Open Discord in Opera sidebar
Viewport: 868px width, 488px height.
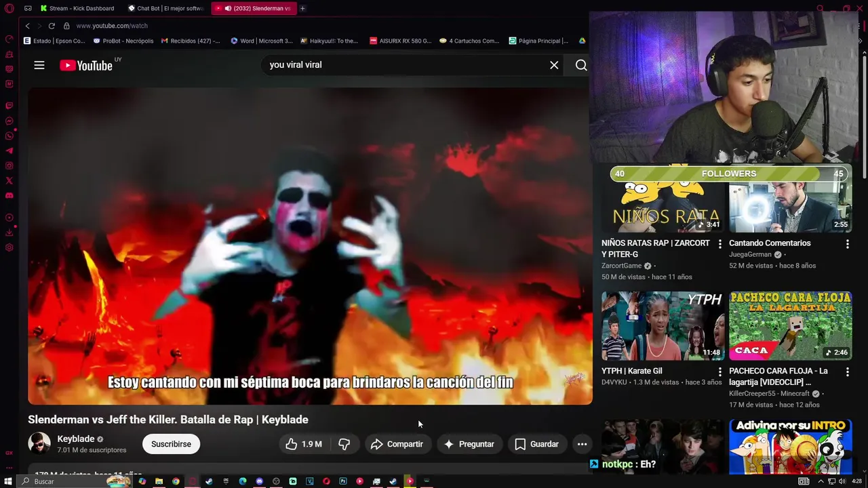click(x=9, y=195)
